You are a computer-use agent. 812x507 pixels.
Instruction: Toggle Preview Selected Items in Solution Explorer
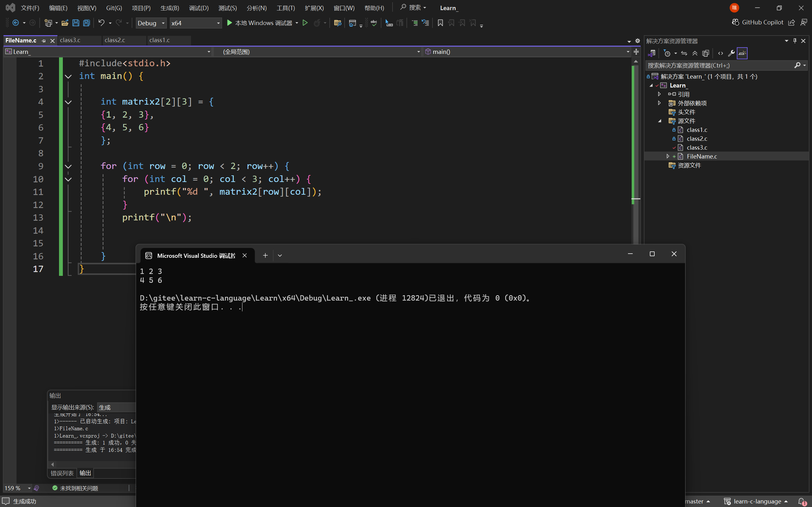point(742,53)
